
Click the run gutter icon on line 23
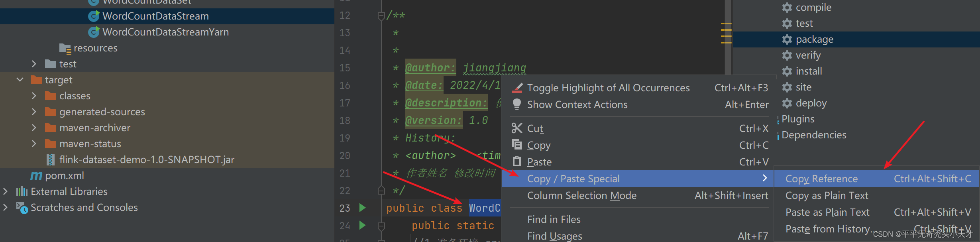362,208
